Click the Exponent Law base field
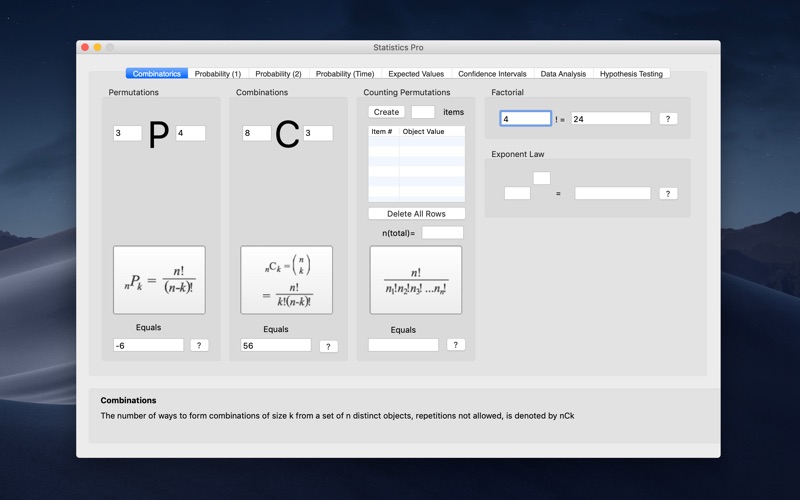The image size is (800, 500). pos(517,193)
